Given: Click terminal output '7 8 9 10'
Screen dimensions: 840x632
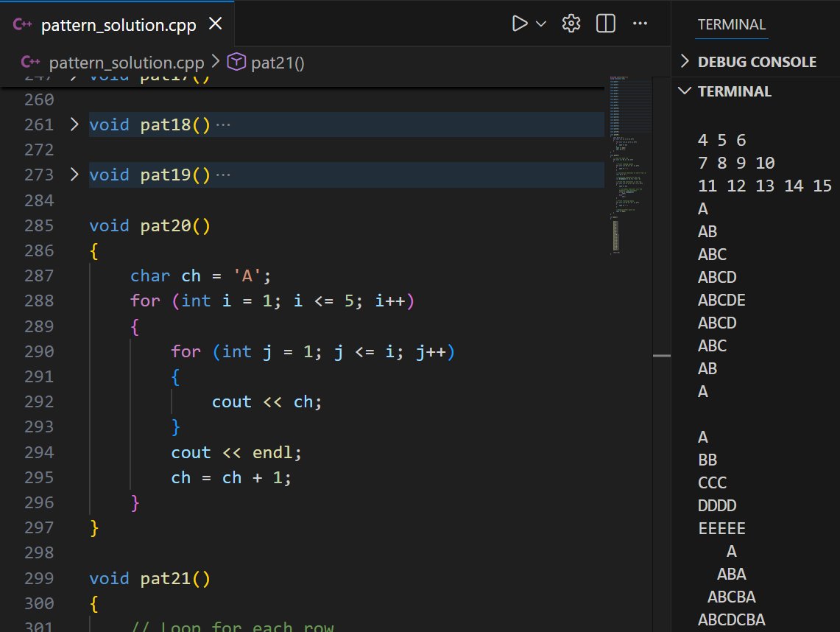Looking at the screenshot, I should pyautogui.click(x=736, y=163).
